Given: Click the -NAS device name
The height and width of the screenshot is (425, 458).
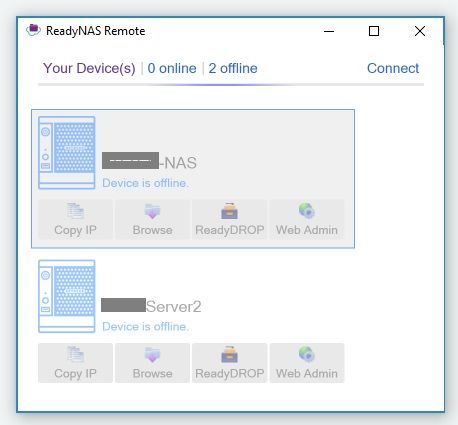Looking at the screenshot, I should [149, 162].
